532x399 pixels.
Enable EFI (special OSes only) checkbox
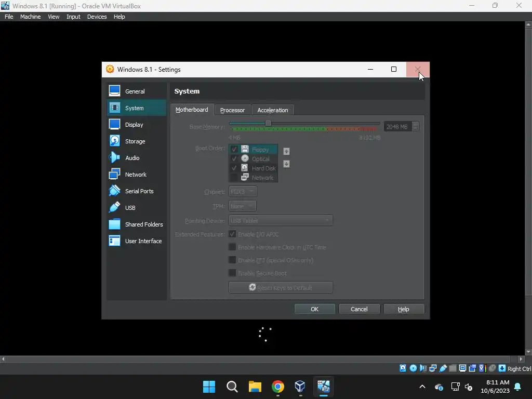click(x=232, y=260)
